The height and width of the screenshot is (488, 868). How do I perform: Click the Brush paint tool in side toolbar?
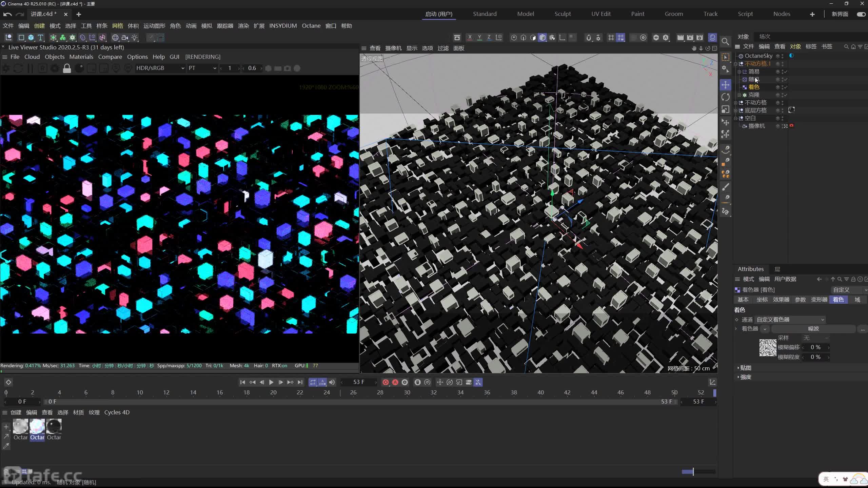click(x=725, y=187)
